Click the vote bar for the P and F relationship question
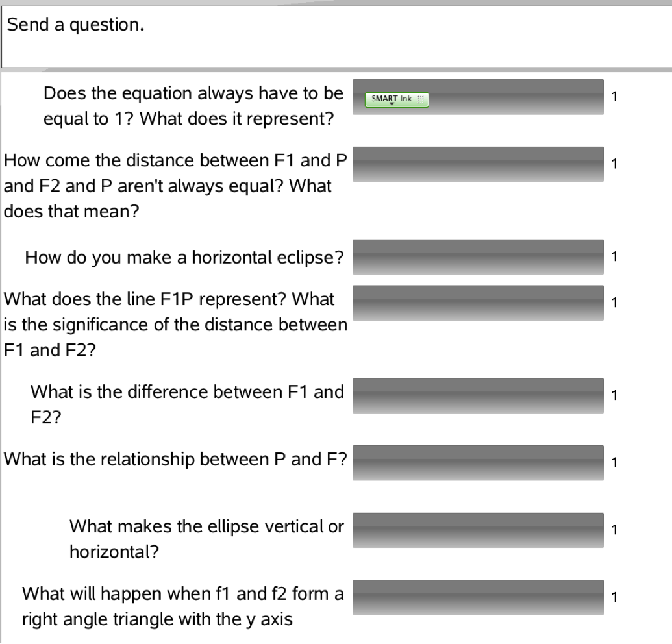 tap(479, 462)
